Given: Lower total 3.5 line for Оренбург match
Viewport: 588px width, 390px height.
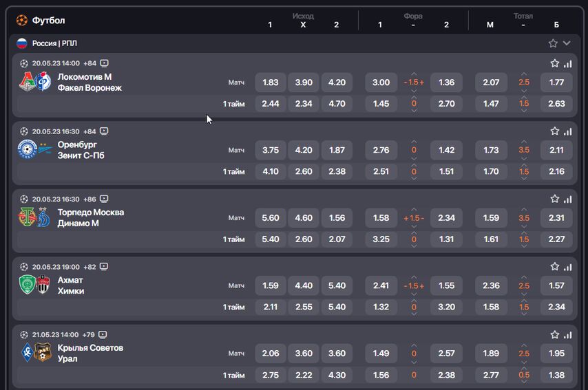Looking at the screenshot, I should (x=524, y=158).
